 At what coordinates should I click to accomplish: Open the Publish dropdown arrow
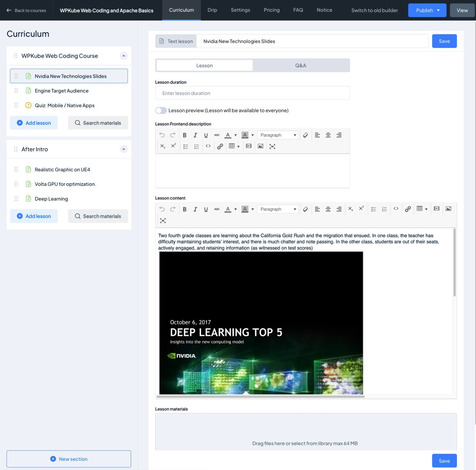click(438, 10)
